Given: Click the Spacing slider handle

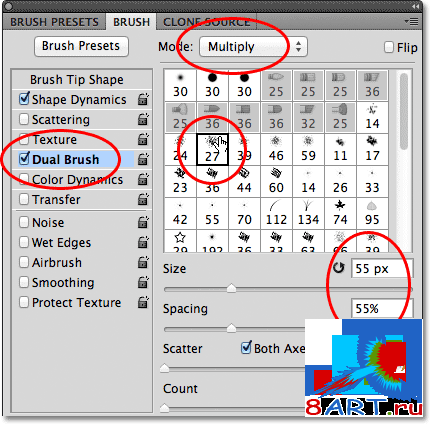Looking at the screenshot, I should click(231, 328).
